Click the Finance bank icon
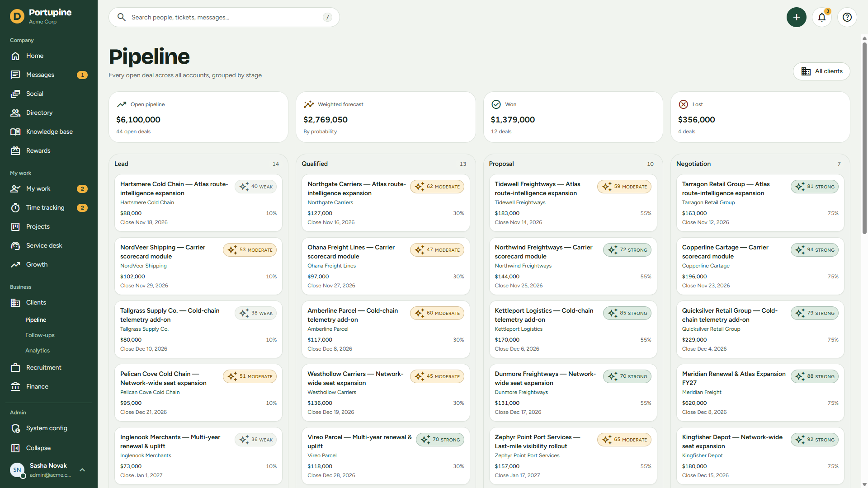This screenshot has width=868, height=488. pyautogui.click(x=15, y=387)
